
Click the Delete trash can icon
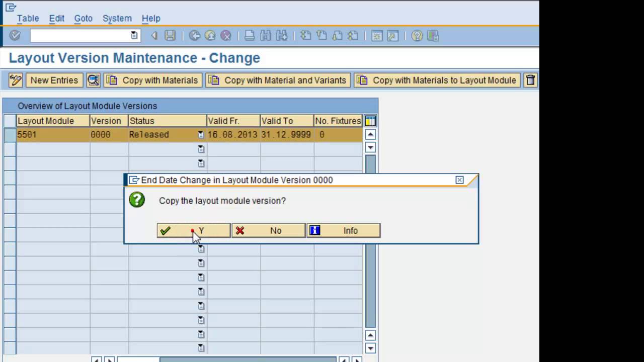pos(530,80)
